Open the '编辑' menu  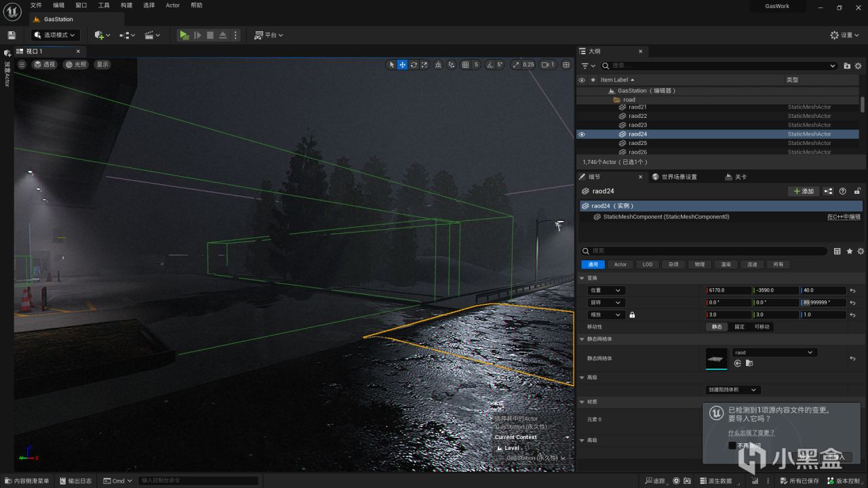pos(59,5)
